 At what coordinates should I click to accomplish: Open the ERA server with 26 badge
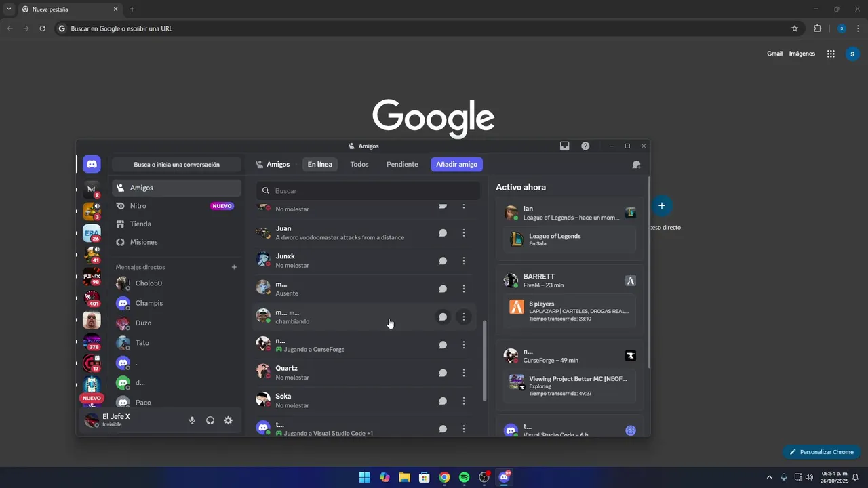coord(92,233)
